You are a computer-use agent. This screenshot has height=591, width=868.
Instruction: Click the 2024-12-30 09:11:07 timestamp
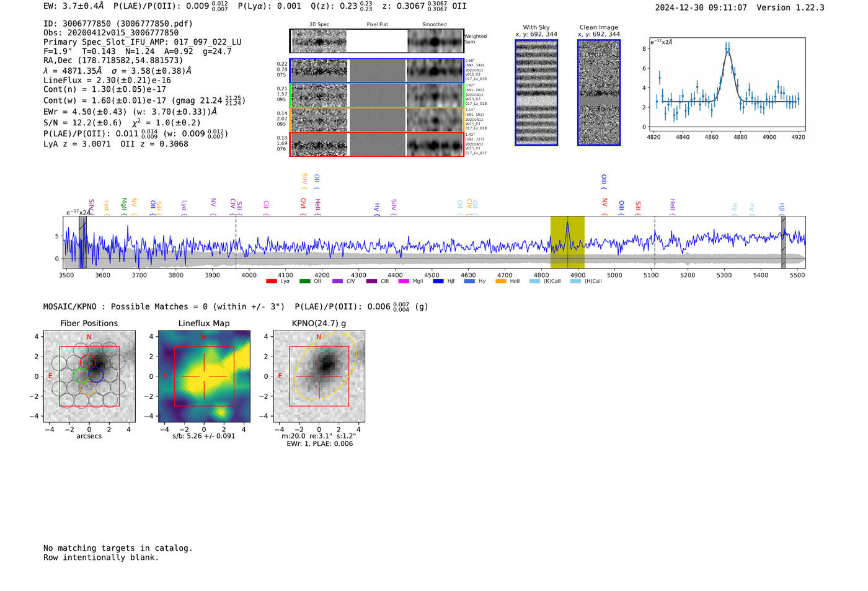pyautogui.click(x=701, y=7)
